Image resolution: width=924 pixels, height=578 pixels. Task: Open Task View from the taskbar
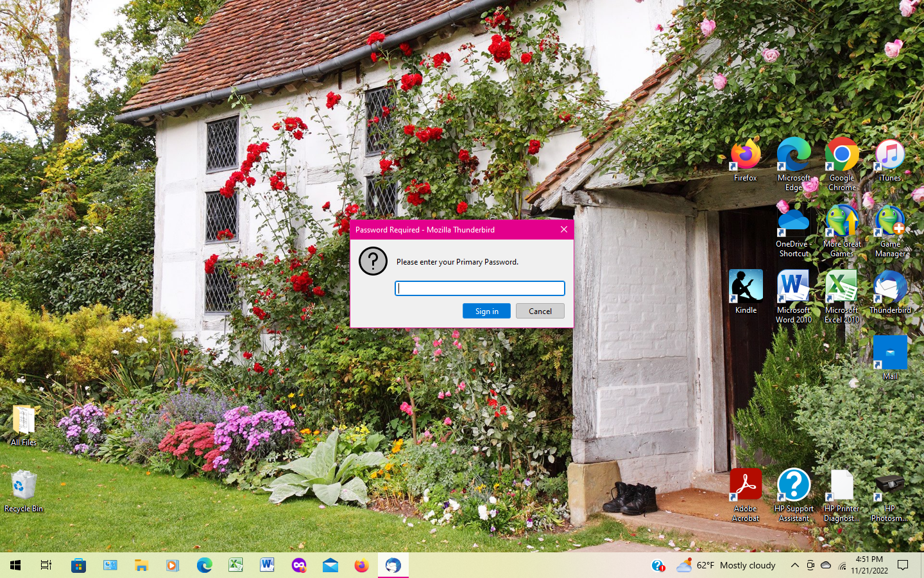coord(46,565)
